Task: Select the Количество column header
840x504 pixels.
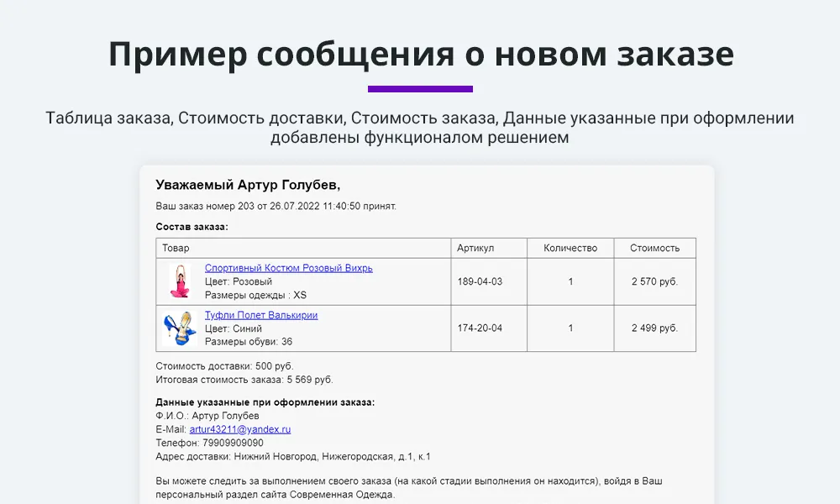Action: [570, 247]
